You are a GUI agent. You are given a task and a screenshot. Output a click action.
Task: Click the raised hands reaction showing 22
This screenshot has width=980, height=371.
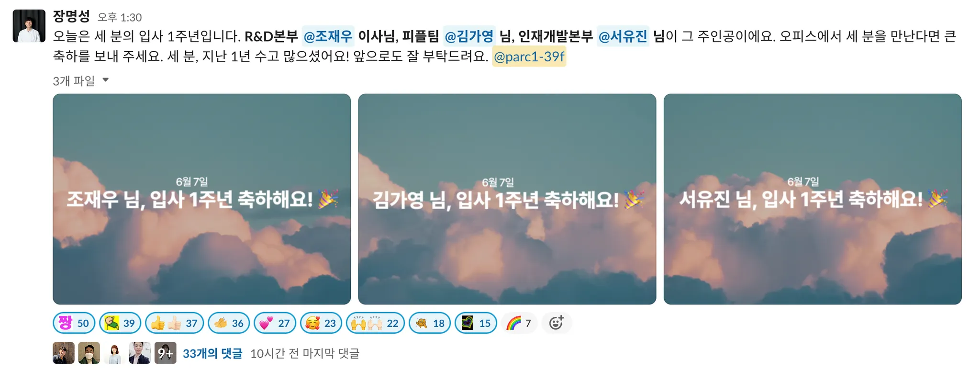[x=376, y=323]
